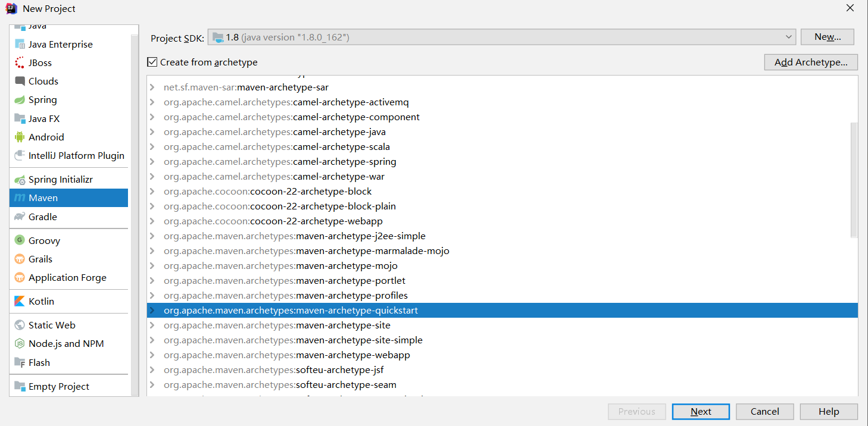Click the Android robot icon

20,137
